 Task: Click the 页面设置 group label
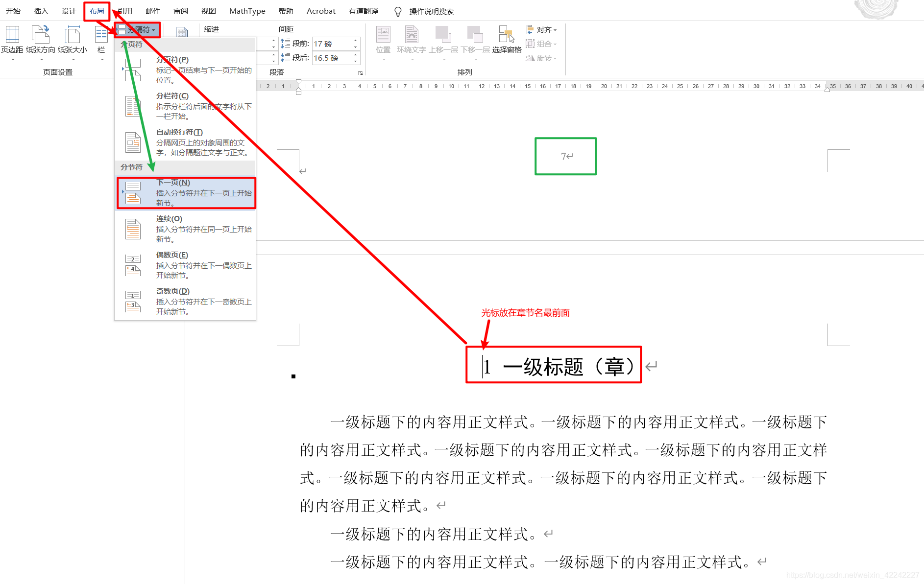tap(58, 72)
